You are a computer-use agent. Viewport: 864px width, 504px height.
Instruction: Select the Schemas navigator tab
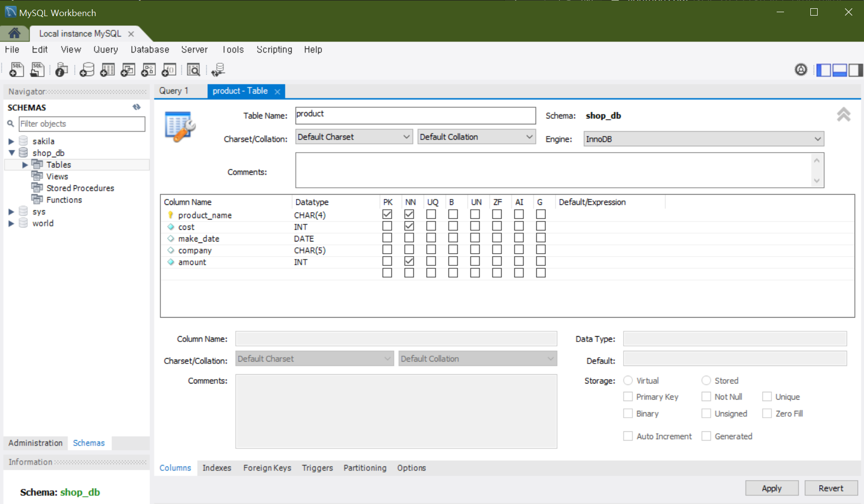click(89, 443)
